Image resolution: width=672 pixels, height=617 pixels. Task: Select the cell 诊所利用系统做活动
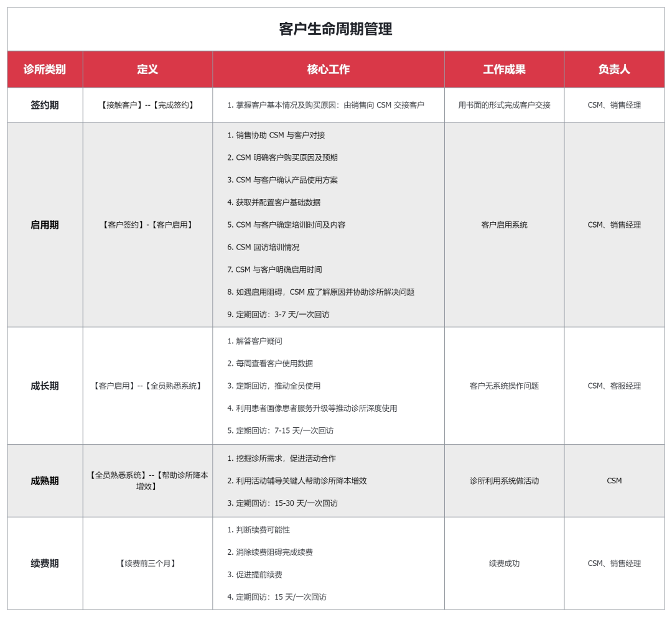504,481
